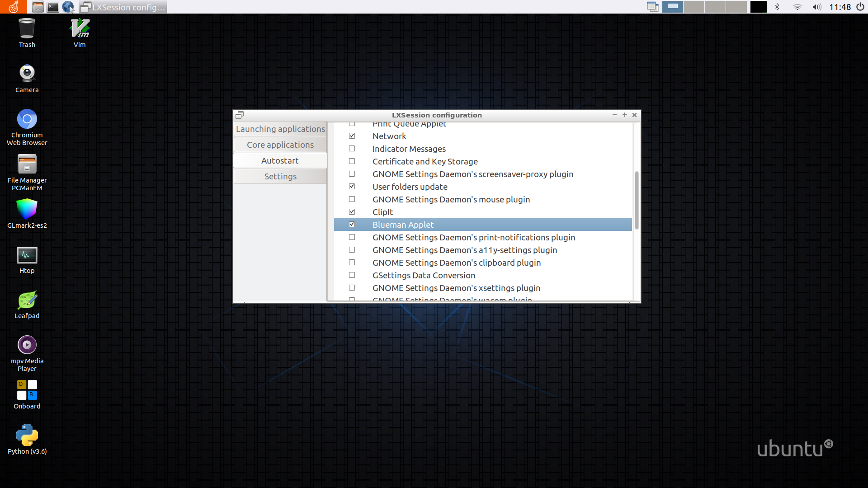Screen dimensions: 868x488
Task: Open the Launching applications tab
Action: pyautogui.click(x=280, y=129)
